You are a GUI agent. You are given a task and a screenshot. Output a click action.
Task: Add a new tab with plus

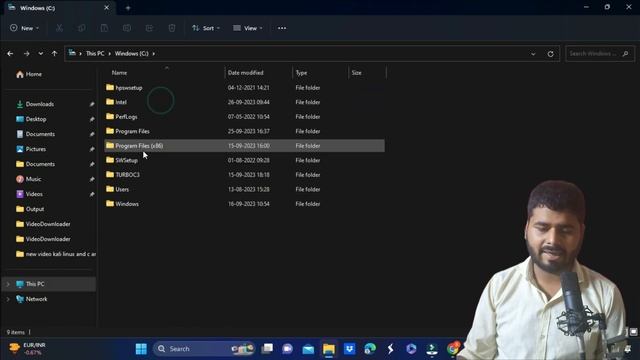(x=128, y=8)
